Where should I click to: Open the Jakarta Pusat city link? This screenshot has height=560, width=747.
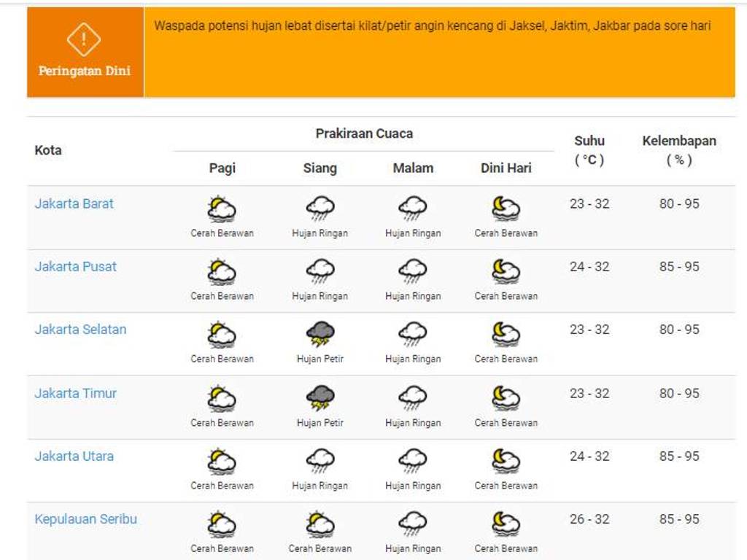(x=76, y=267)
